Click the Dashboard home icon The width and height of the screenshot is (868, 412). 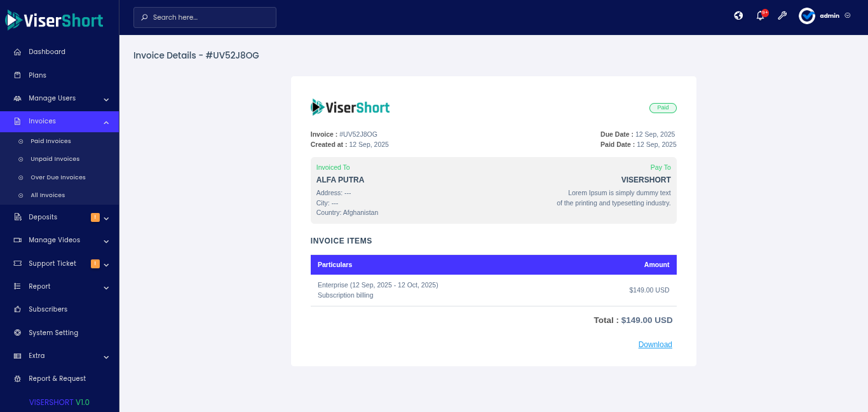pyautogui.click(x=18, y=52)
